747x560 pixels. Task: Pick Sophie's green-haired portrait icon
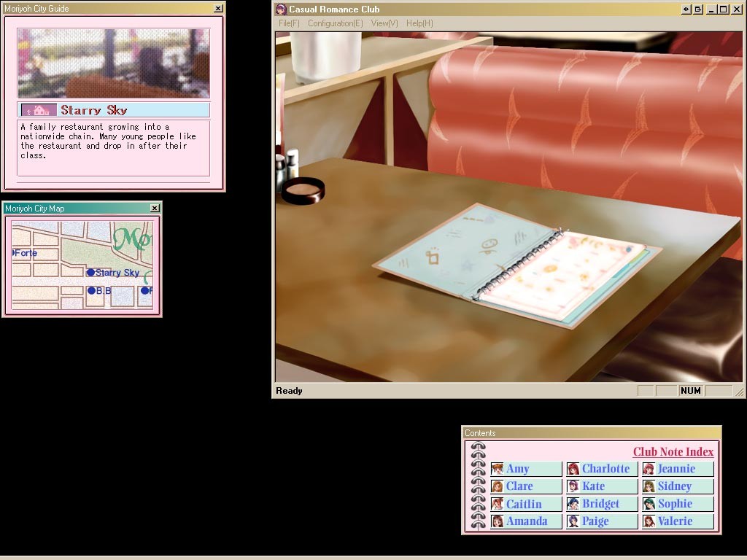point(649,504)
